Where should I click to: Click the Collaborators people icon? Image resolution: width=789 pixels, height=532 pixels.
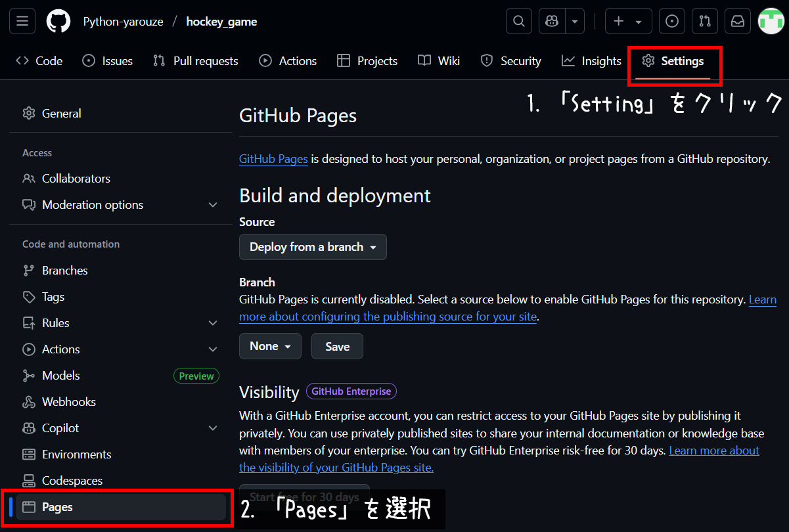coord(29,179)
